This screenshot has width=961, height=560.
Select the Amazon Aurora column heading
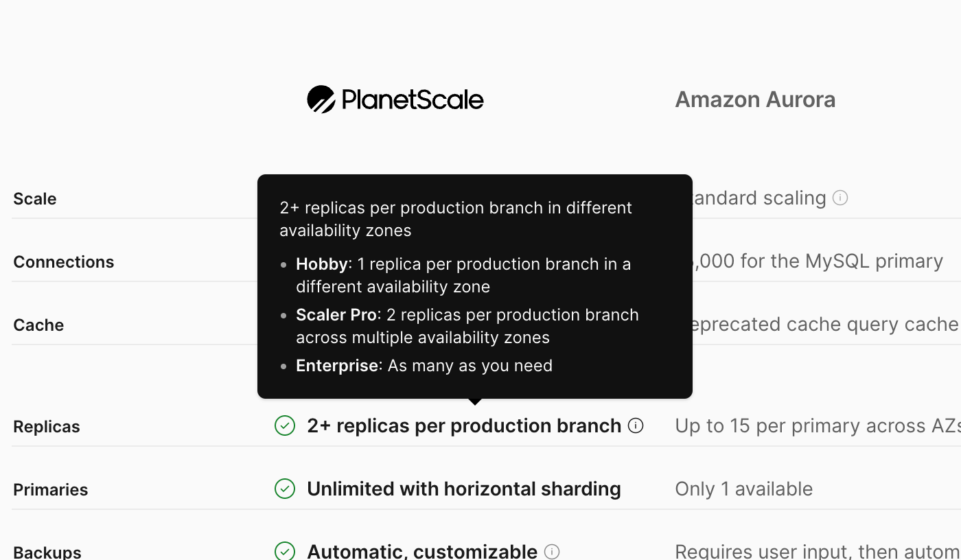pos(755,100)
